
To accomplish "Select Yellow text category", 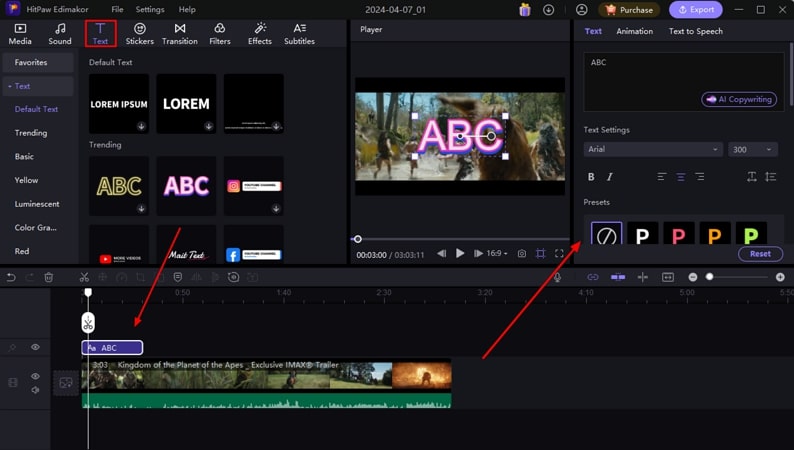I will [26, 180].
